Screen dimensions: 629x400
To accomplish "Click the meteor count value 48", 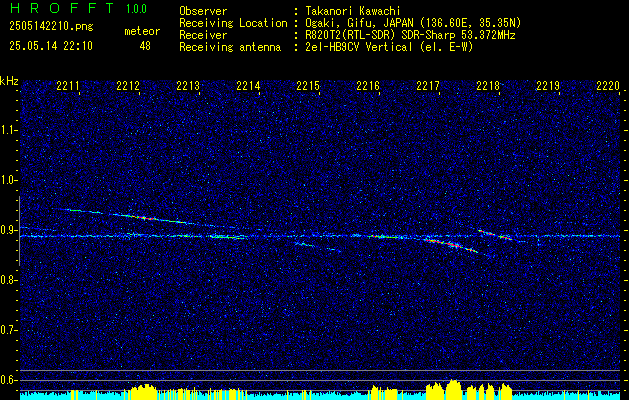I will point(145,46).
